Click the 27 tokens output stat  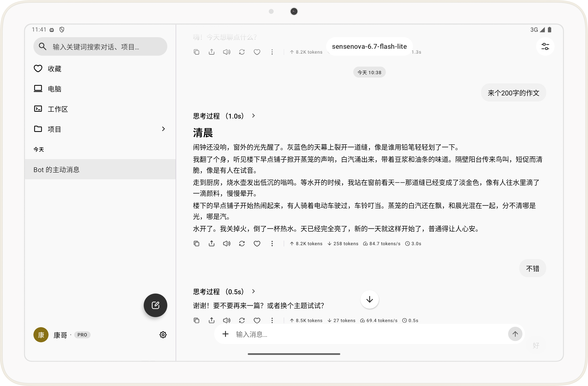341,320
